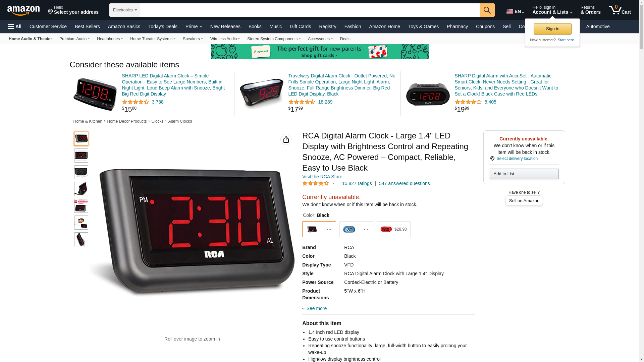Click the Add to List button
This screenshot has width=644, height=362.
tap(524, 174)
